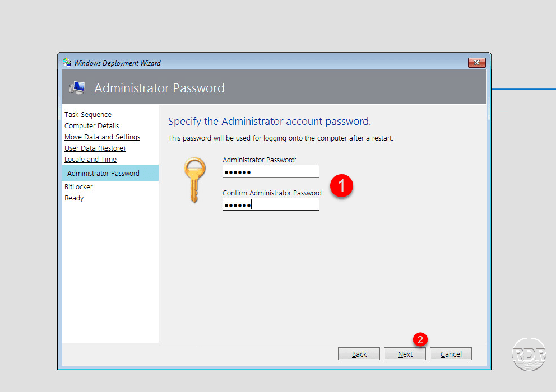This screenshot has height=392, width=556.
Task: Click the 'This password will be used' description
Action: click(280, 138)
